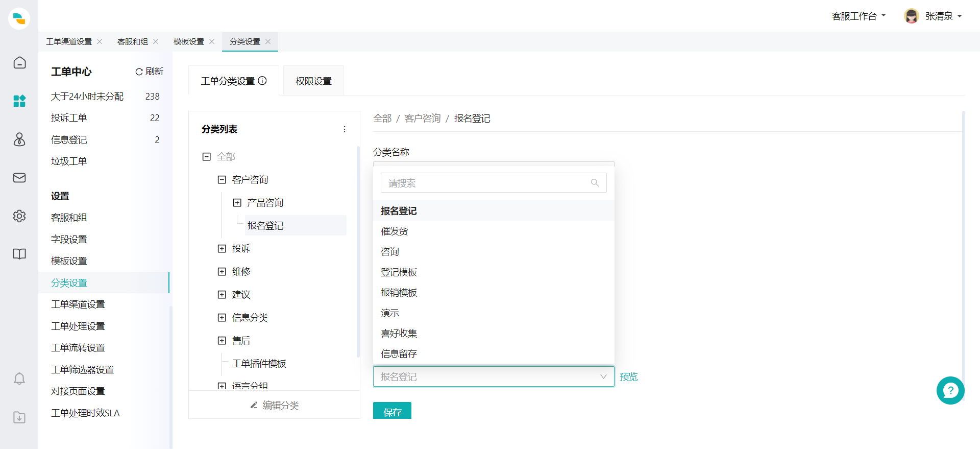The image size is (980, 449).
Task: Switch to the 工单渠道设置 tab
Action: click(69, 41)
